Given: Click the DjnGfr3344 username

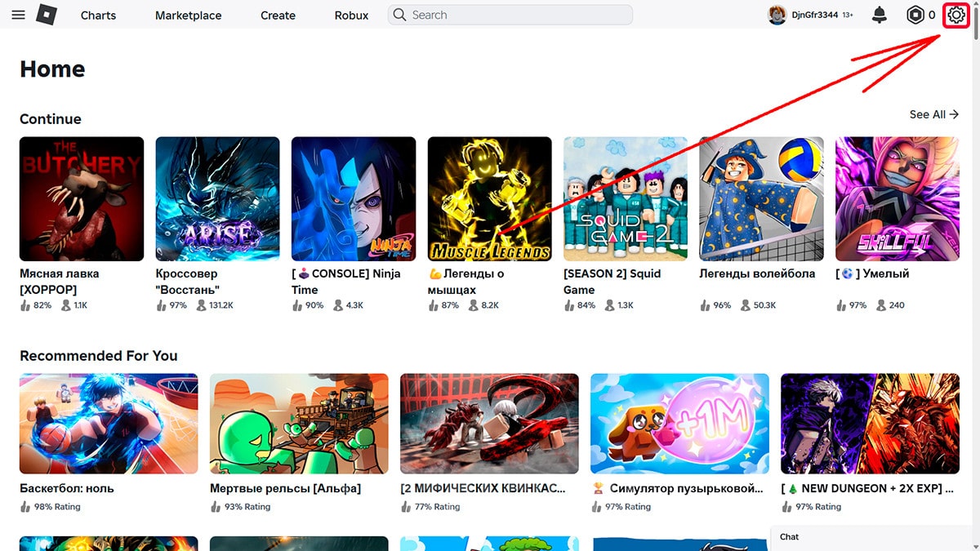Looking at the screenshot, I should (814, 15).
